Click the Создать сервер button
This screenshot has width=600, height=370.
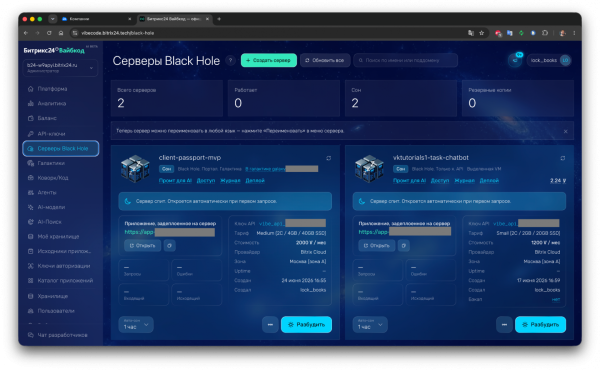[269, 60]
